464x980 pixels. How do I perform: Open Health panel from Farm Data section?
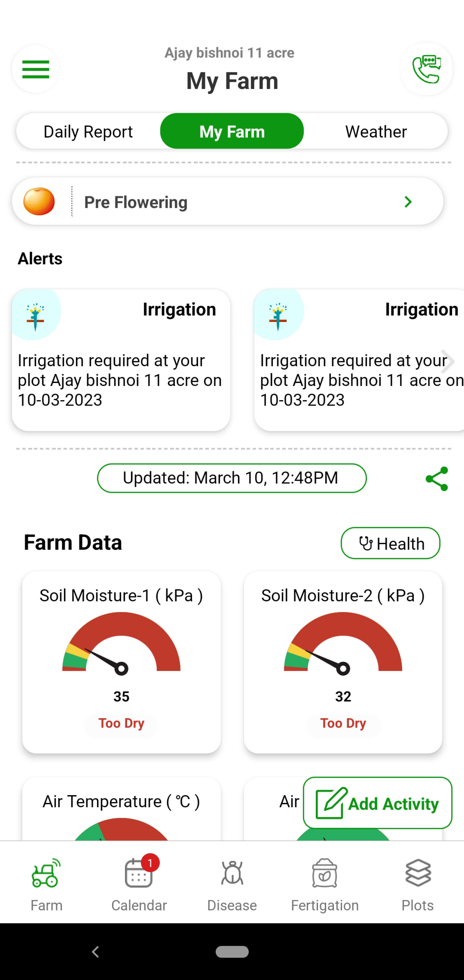coord(390,543)
